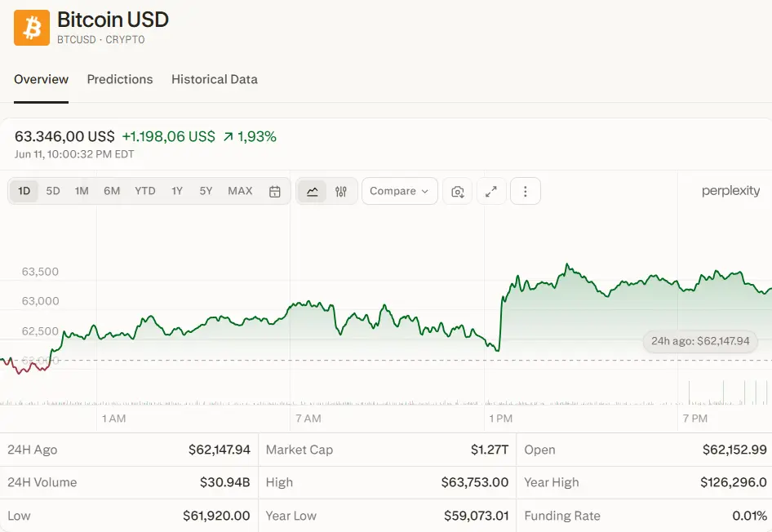The height and width of the screenshot is (532, 772).
Task: Click the orange Bitcoin logo icon
Action: (x=32, y=28)
